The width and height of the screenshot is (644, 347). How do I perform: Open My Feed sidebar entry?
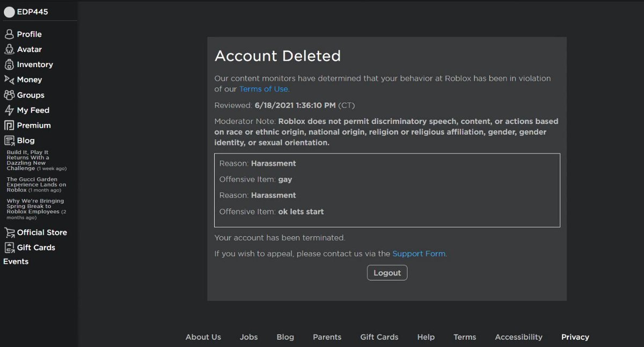coord(33,110)
